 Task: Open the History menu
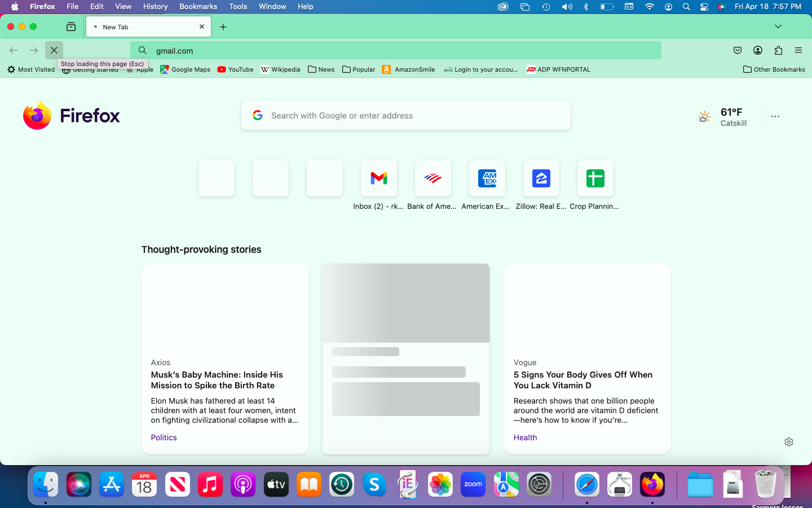[156, 6]
